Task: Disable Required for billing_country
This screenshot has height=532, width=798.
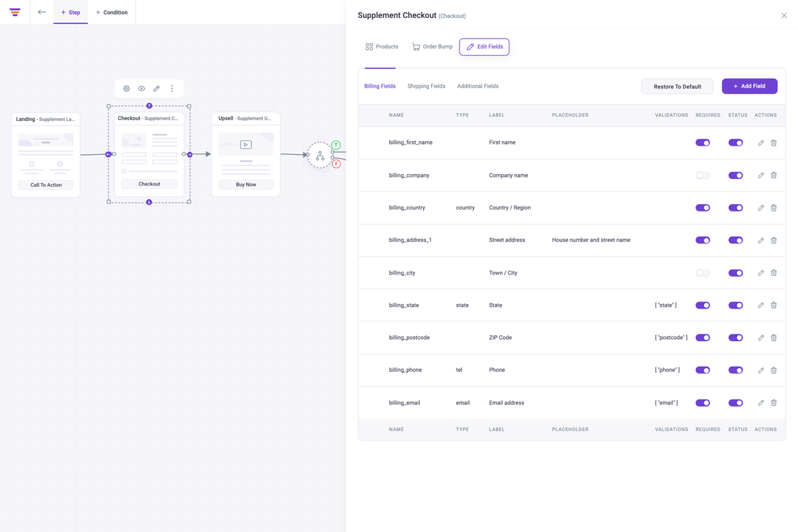Action: click(703, 207)
